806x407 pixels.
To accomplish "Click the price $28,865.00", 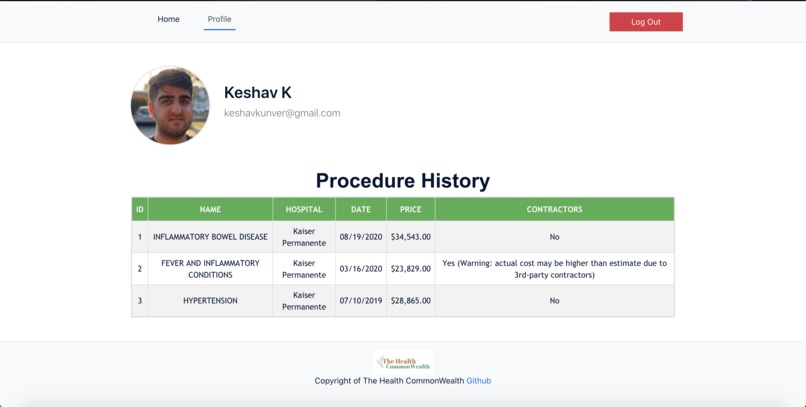I will pos(411,301).
